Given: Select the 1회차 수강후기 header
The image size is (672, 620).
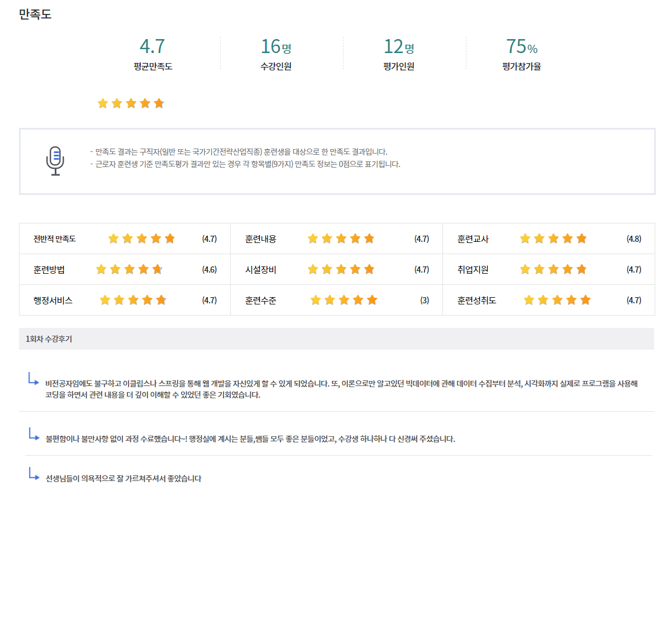Looking at the screenshot, I should (x=49, y=339).
